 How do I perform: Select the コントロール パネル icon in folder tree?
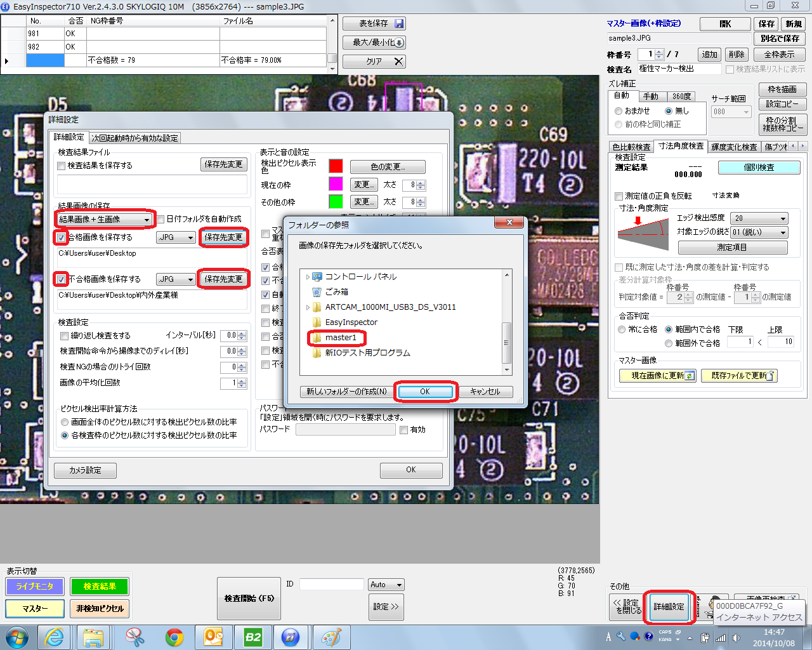pos(317,276)
